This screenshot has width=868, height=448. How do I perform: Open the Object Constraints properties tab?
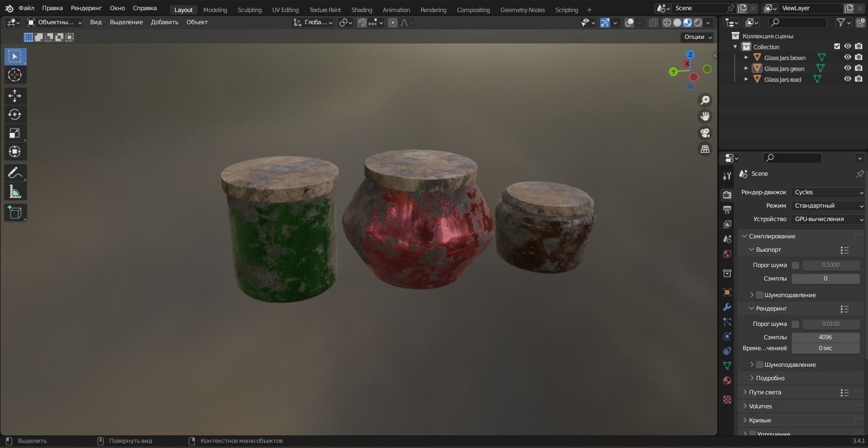click(x=727, y=351)
